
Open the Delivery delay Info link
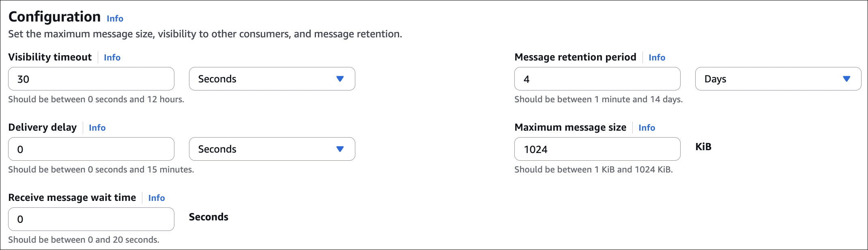click(97, 128)
